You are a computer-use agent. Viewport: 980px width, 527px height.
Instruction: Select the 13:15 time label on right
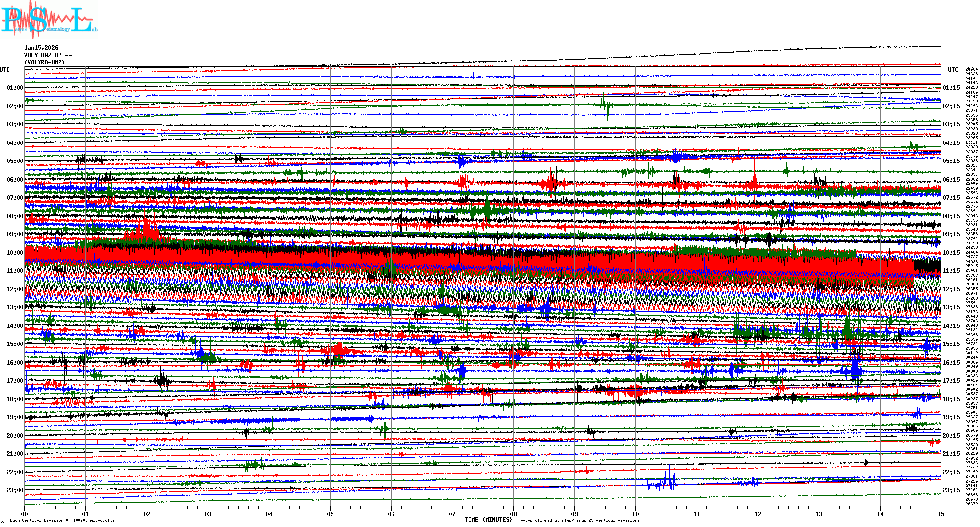pyautogui.click(x=951, y=307)
